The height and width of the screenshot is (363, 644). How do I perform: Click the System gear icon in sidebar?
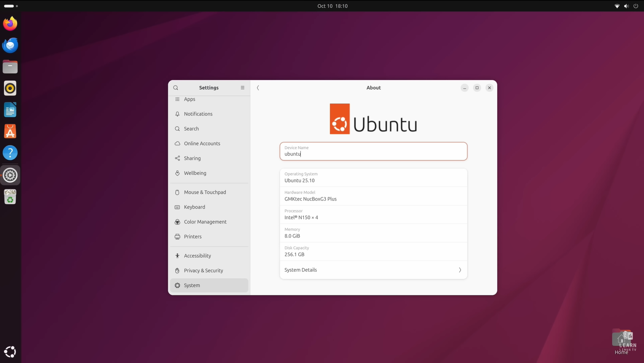177,285
